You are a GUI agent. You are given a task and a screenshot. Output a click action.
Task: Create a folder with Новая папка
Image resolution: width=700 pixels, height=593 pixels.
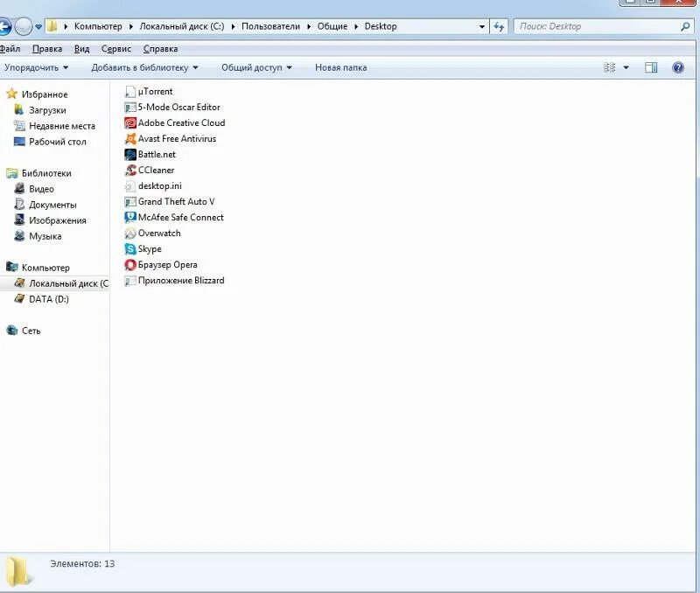340,67
